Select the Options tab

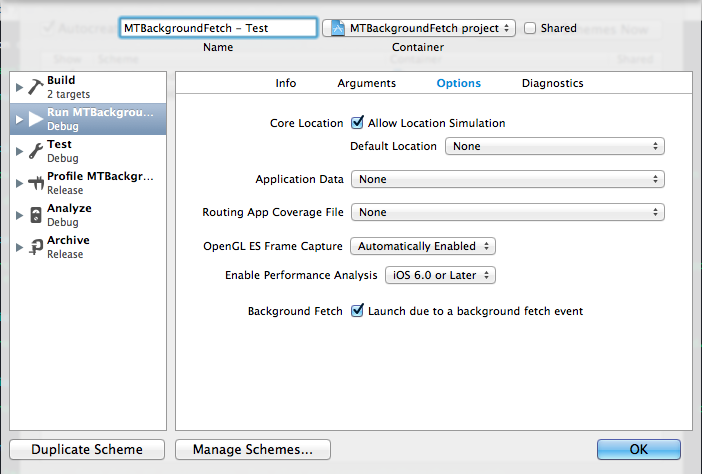458,83
